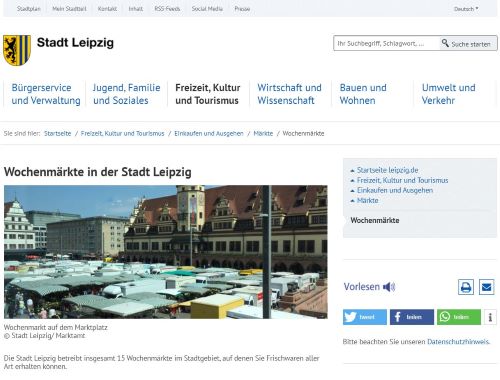Share page via WhatsApp teilen button
The image size is (500, 380).
pos(459,317)
